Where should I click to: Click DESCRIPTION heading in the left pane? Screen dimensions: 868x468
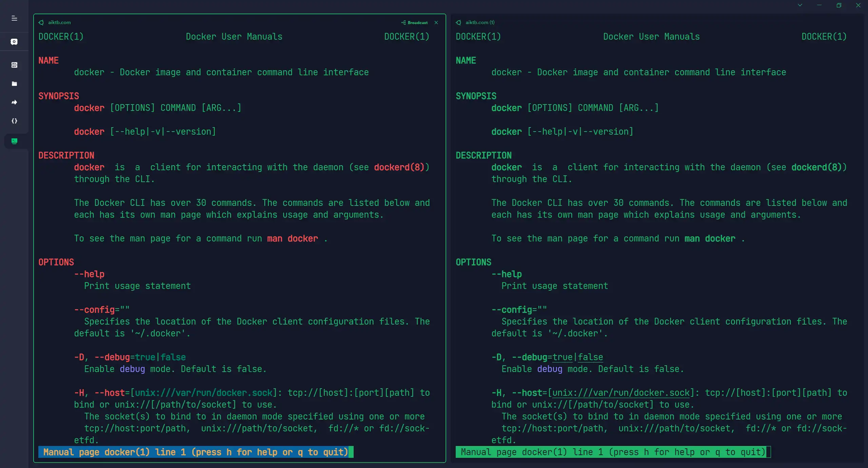click(66, 156)
